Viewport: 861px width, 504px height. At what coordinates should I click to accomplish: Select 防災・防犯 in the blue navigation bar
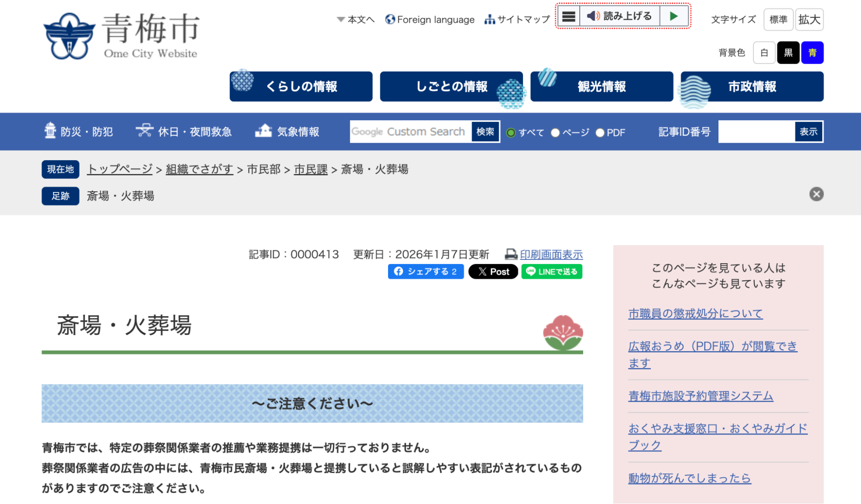[79, 132]
